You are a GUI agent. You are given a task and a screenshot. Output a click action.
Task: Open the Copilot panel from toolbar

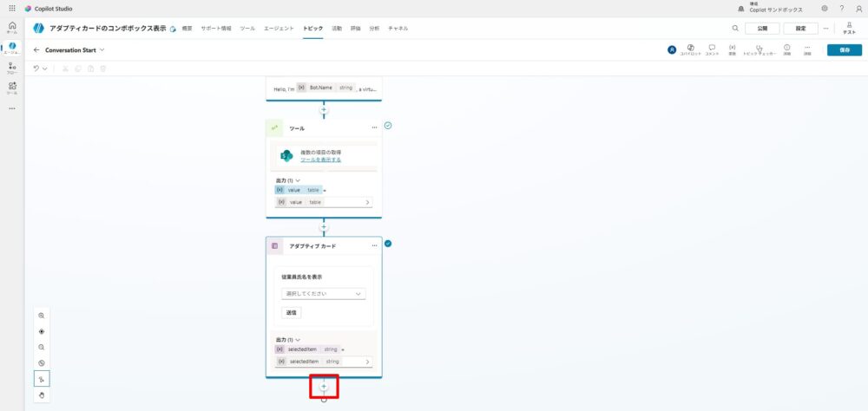pos(690,49)
